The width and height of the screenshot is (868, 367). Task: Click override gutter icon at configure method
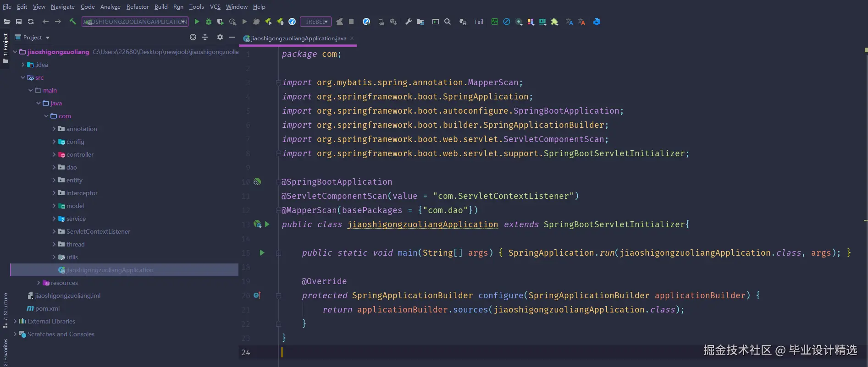coord(257,296)
